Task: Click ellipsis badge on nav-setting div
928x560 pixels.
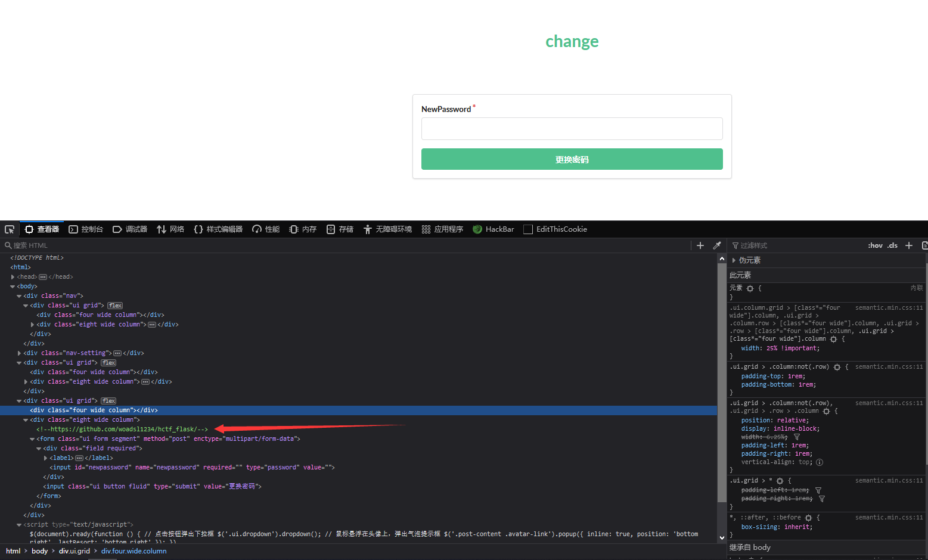Action: click(x=117, y=353)
